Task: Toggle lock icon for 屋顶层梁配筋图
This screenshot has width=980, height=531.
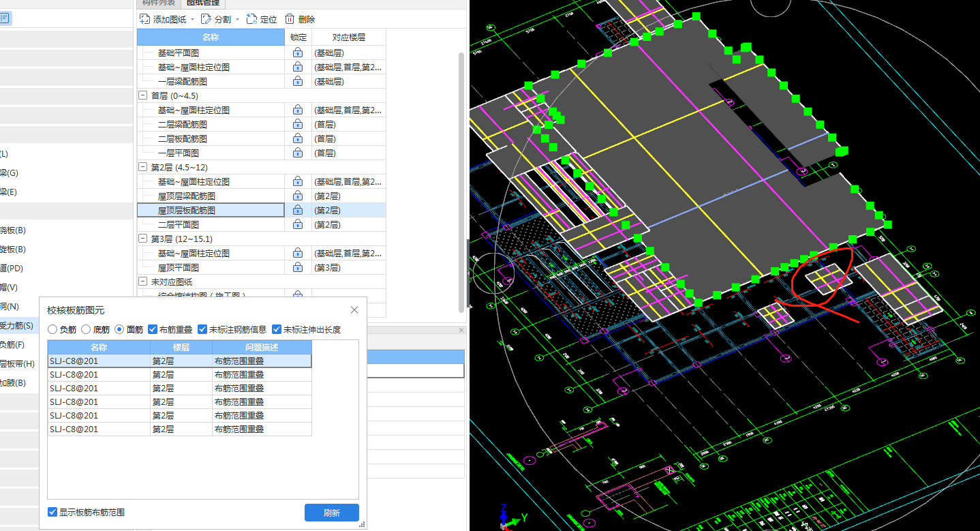Action: (x=298, y=196)
